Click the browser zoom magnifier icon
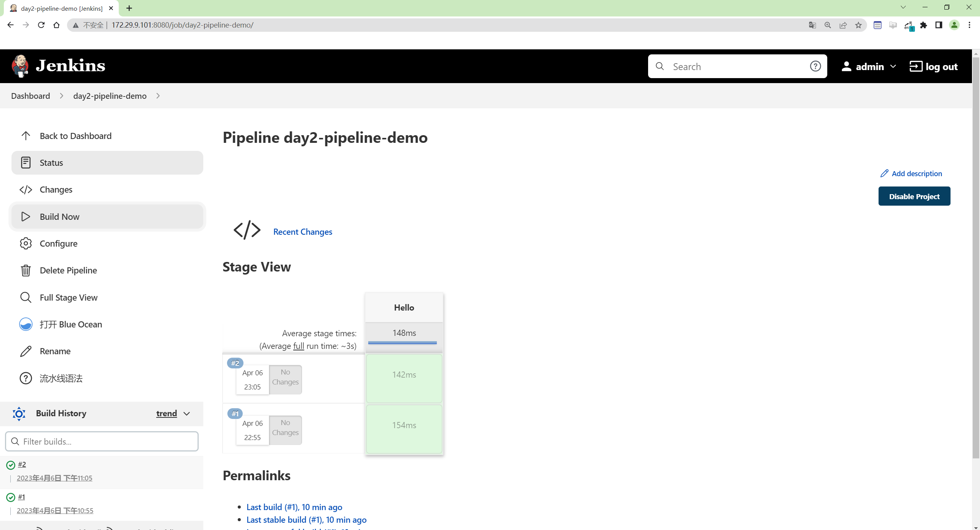This screenshot has width=980, height=530. (828, 25)
